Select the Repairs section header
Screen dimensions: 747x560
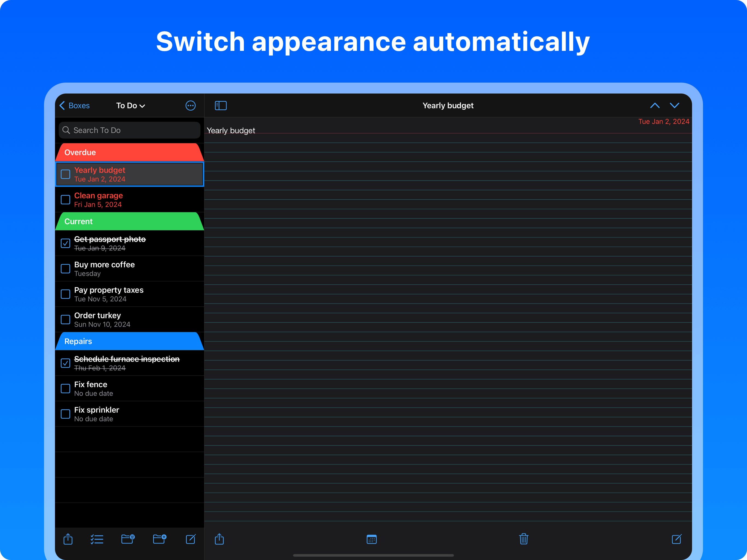(129, 341)
